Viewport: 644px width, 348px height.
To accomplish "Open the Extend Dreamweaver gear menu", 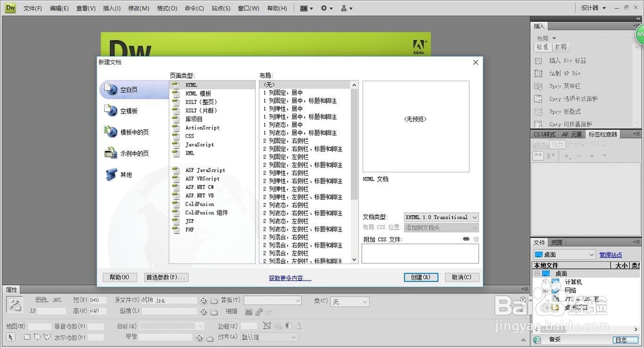I will point(327,8).
